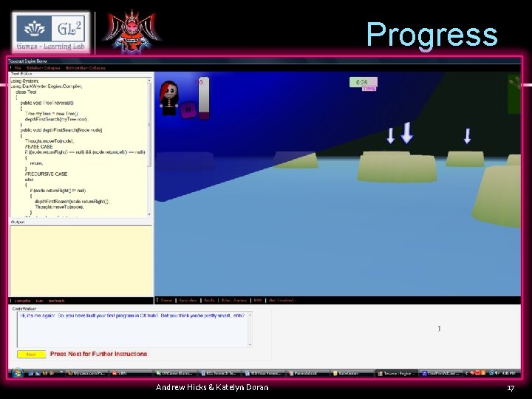Click the small left white down arrow marker
Screen dimensions: 532x399
pyautogui.click(x=391, y=136)
